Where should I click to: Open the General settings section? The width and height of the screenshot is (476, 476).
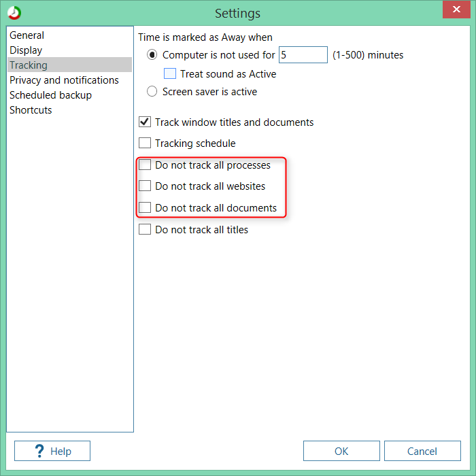[x=27, y=35]
